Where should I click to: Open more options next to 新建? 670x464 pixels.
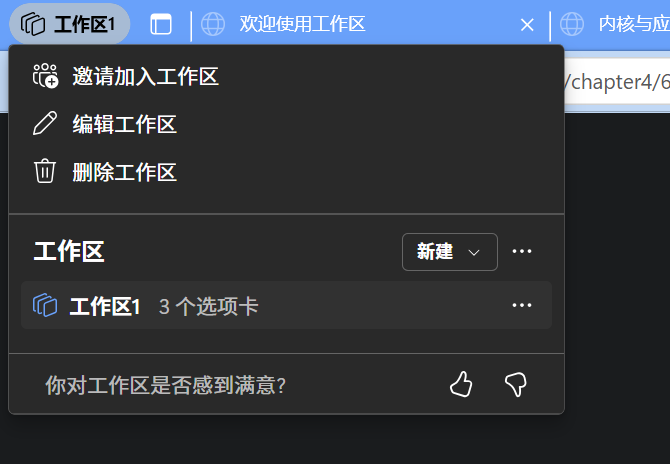click(522, 251)
